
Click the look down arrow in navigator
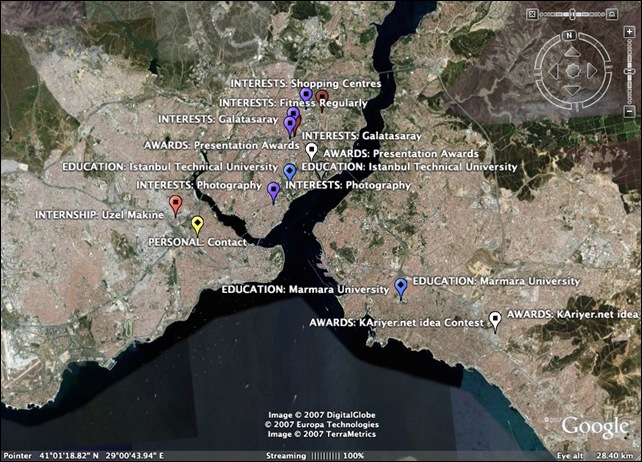pyautogui.click(x=572, y=90)
